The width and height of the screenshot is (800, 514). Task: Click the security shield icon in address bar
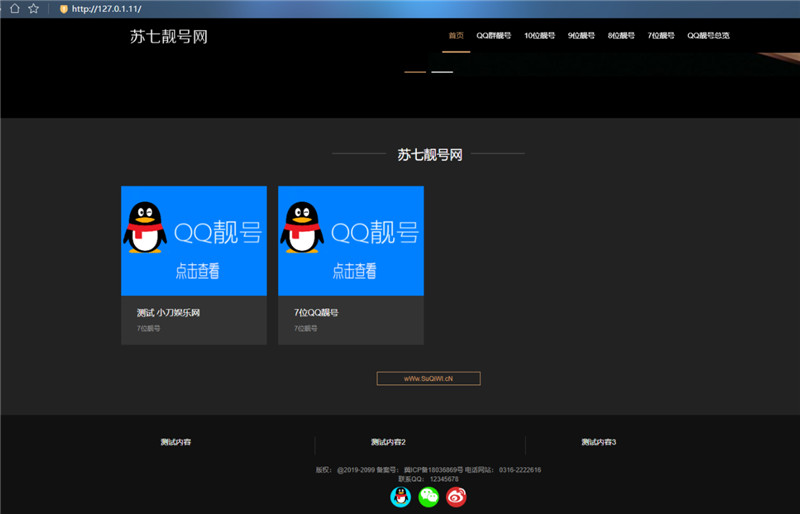(64, 9)
